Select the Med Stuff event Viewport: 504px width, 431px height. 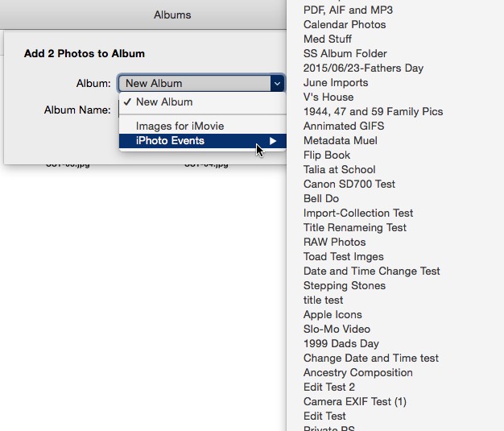pyautogui.click(x=328, y=39)
